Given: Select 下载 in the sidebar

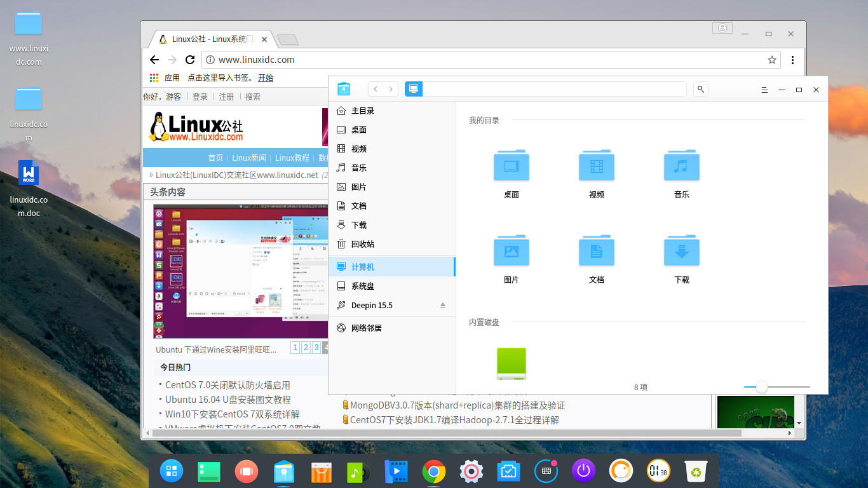Looking at the screenshot, I should coord(392,225).
